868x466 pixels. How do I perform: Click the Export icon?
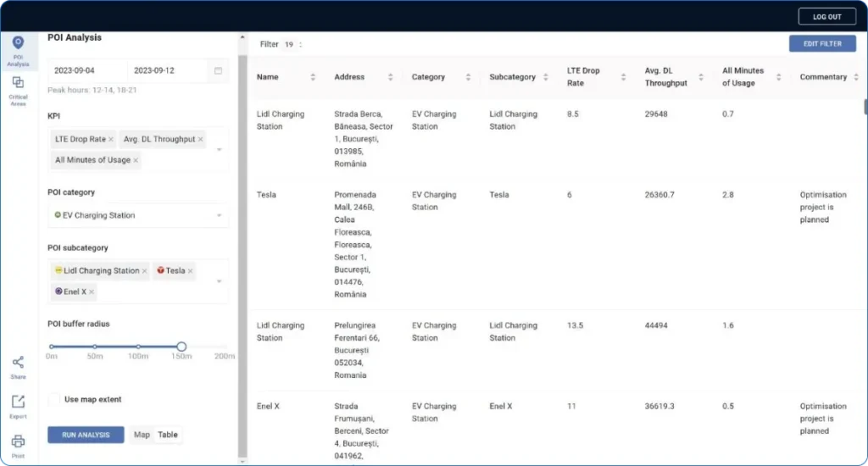(18, 404)
